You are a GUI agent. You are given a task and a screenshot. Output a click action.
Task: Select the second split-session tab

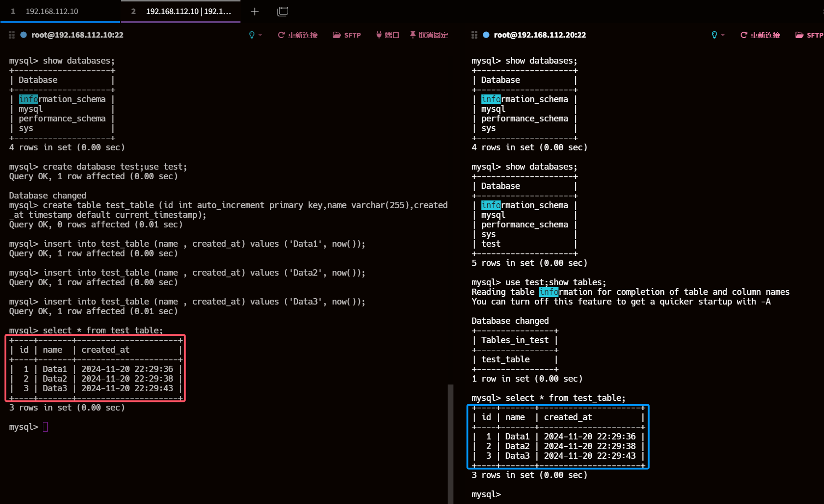[188, 12]
